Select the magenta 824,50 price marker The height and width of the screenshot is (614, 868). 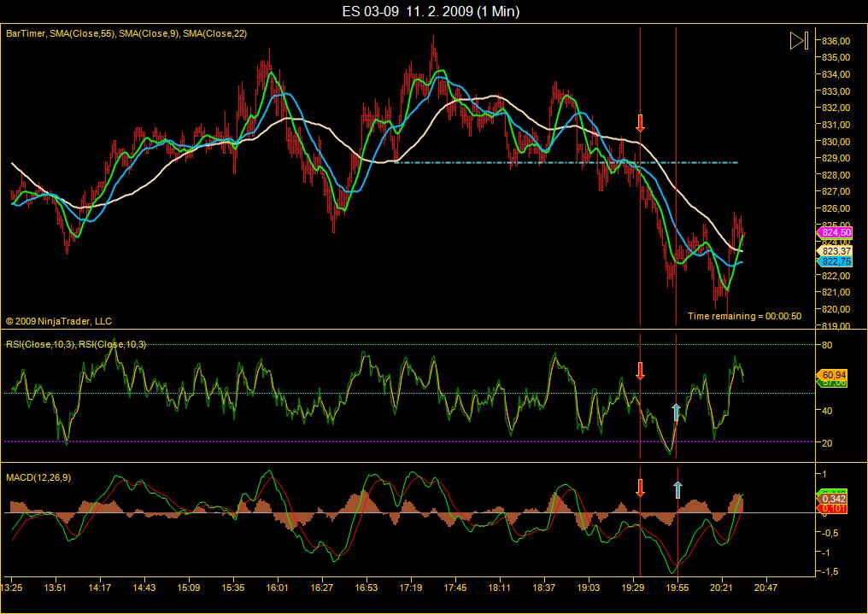(x=834, y=233)
